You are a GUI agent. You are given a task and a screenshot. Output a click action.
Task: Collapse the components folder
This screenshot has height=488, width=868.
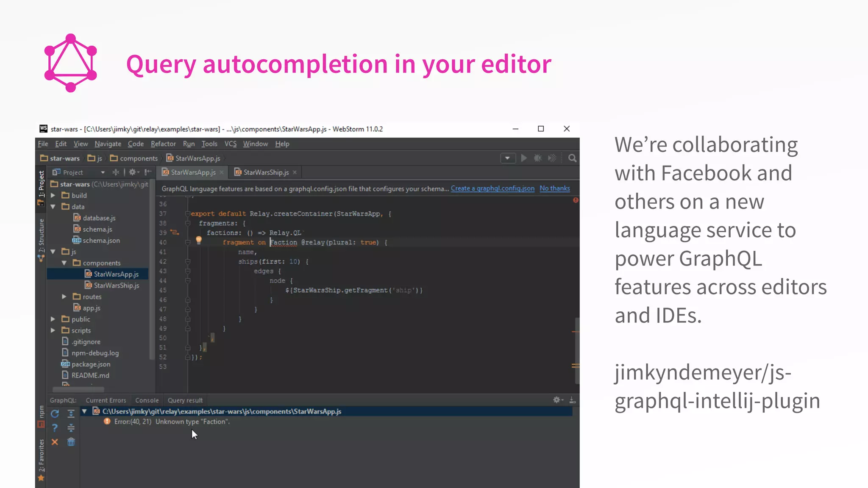pyautogui.click(x=64, y=263)
